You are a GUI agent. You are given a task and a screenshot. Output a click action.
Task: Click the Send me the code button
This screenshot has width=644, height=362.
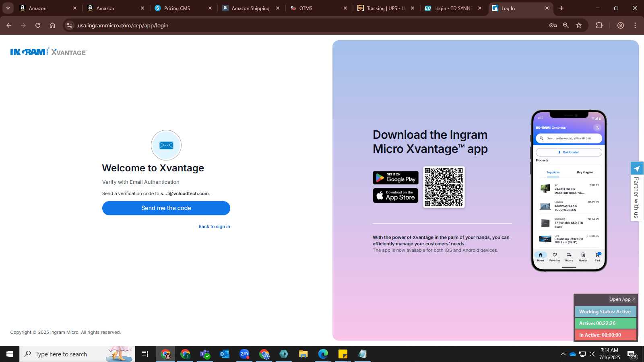pyautogui.click(x=166, y=208)
